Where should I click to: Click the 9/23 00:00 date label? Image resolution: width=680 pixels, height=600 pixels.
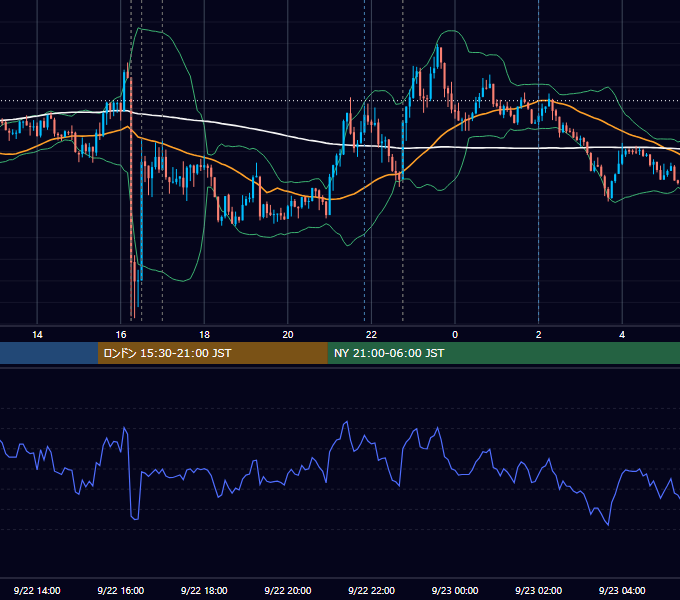pyautogui.click(x=455, y=590)
